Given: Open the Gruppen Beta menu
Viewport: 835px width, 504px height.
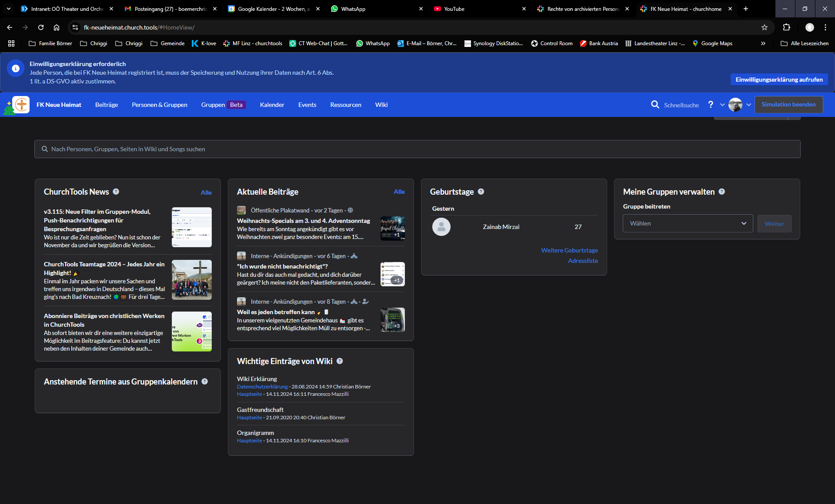Looking at the screenshot, I should tap(224, 105).
